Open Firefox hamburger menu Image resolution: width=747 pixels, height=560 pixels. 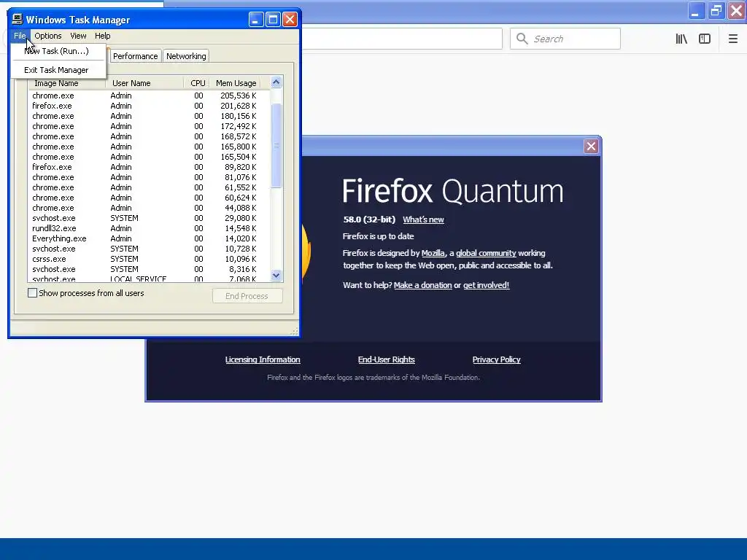click(x=732, y=39)
